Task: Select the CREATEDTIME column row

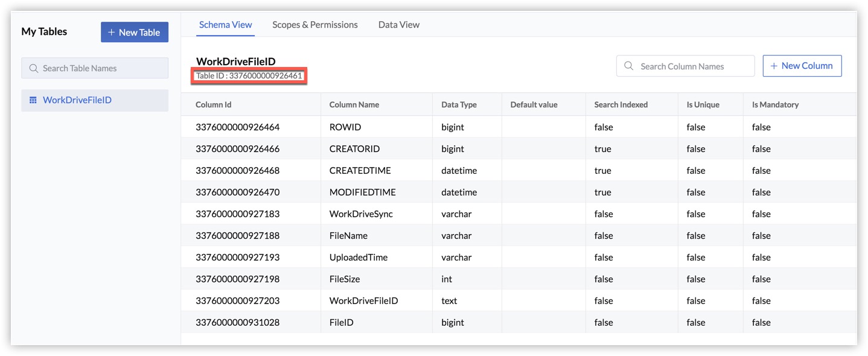Action: [360, 171]
